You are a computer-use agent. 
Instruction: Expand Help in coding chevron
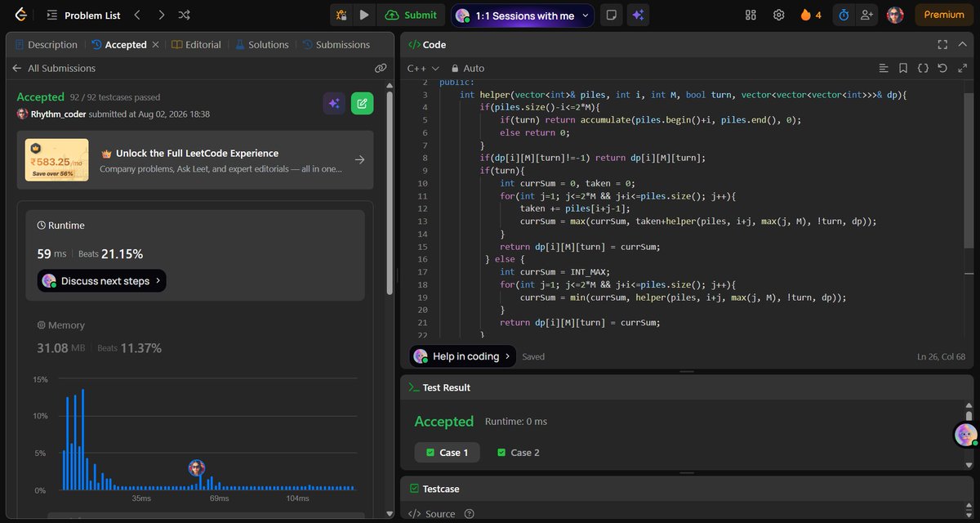(507, 356)
